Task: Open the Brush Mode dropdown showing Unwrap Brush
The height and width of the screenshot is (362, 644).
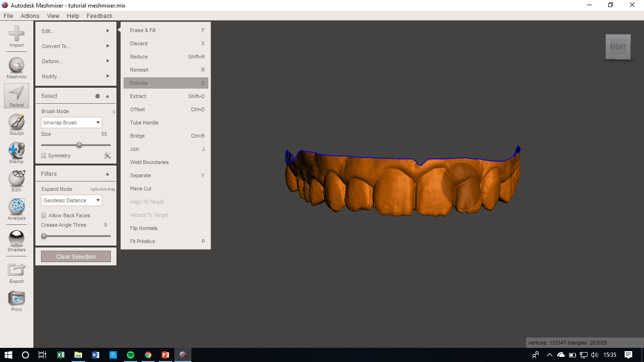Action: (x=72, y=123)
